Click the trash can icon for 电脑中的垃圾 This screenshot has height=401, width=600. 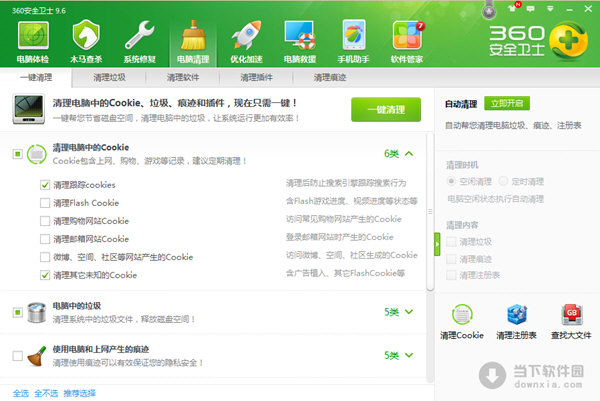tap(37, 312)
